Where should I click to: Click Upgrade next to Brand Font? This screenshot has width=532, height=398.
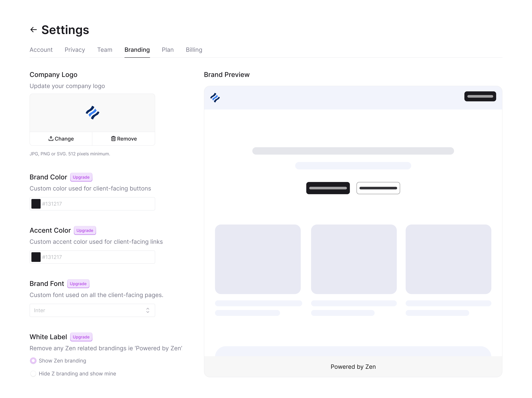click(78, 284)
